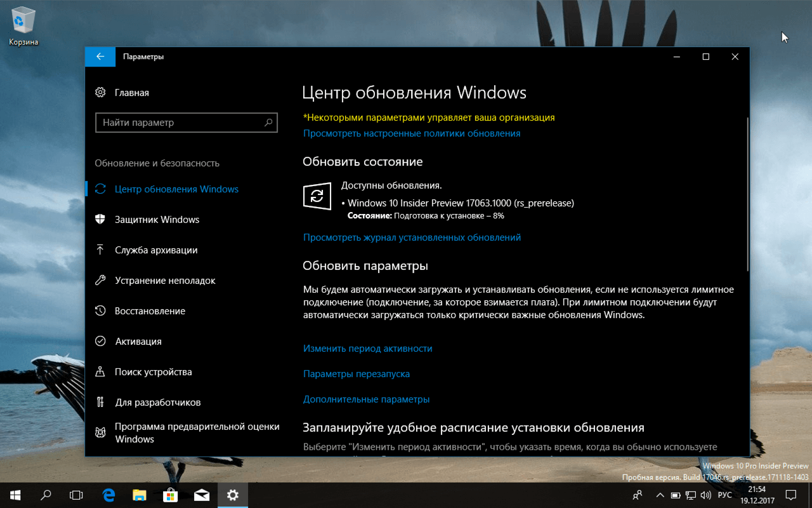Open Просмотреть журнал установленных обновлений link
Viewport: 812px width, 508px height.
(411, 237)
